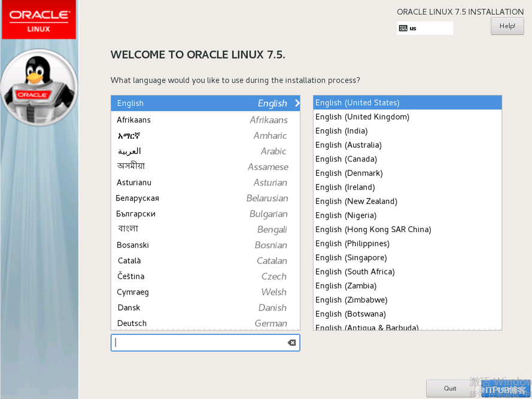Select English (Singapore) locale
Viewport: 532px width, 399px height.
tap(407, 257)
